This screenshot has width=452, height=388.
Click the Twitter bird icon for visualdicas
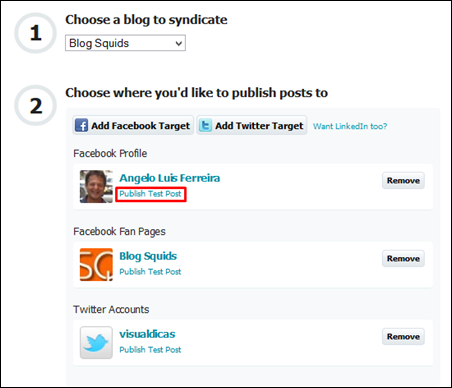pyautogui.click(x=96, y=343)
